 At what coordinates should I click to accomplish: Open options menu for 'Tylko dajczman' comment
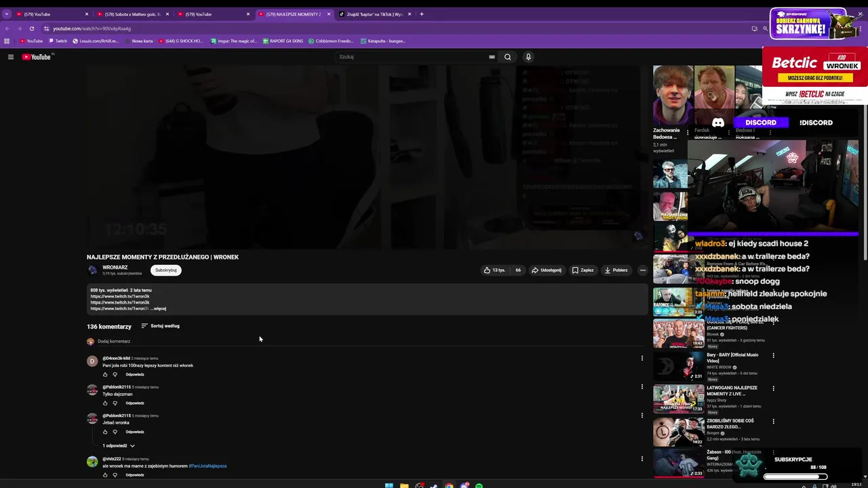pyautogui.click(x=642, y=387)
